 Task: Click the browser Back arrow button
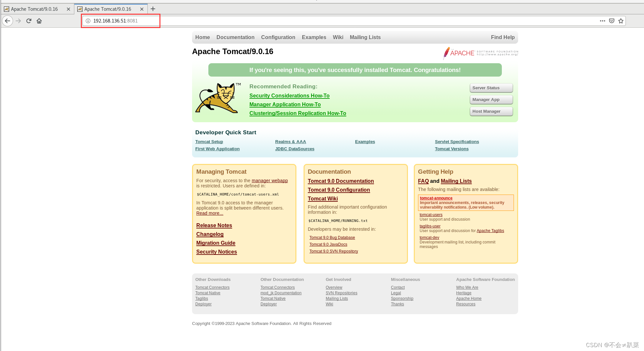click(7, 21)
